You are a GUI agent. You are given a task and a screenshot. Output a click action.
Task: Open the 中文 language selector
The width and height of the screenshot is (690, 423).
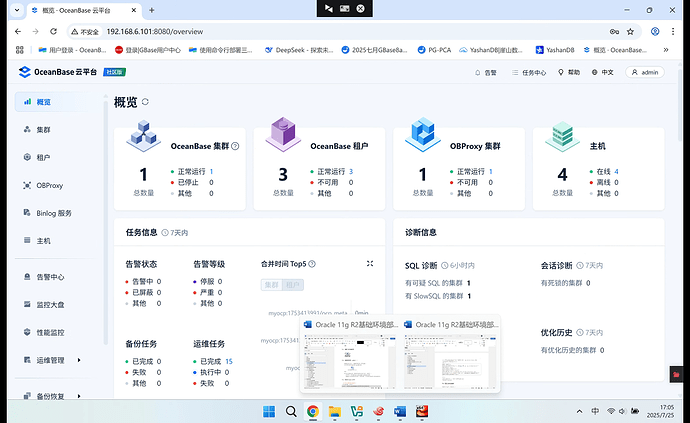point(602,72)
